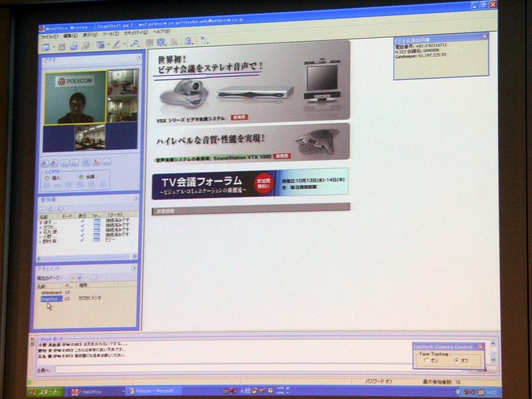Open dropdown arrow beside the pen tool
Image resolution: width=532 pixels, height=399 pixels.
(x=124, y=44)
